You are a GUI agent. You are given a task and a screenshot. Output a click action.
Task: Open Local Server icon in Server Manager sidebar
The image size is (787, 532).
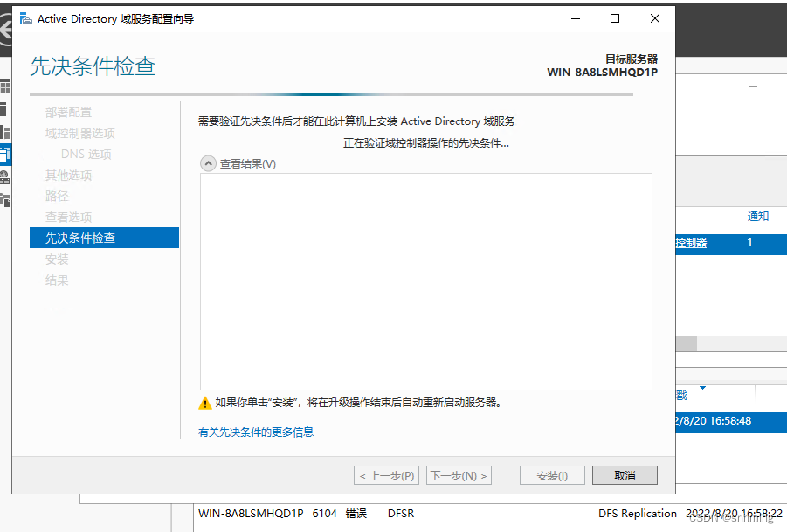4,109
